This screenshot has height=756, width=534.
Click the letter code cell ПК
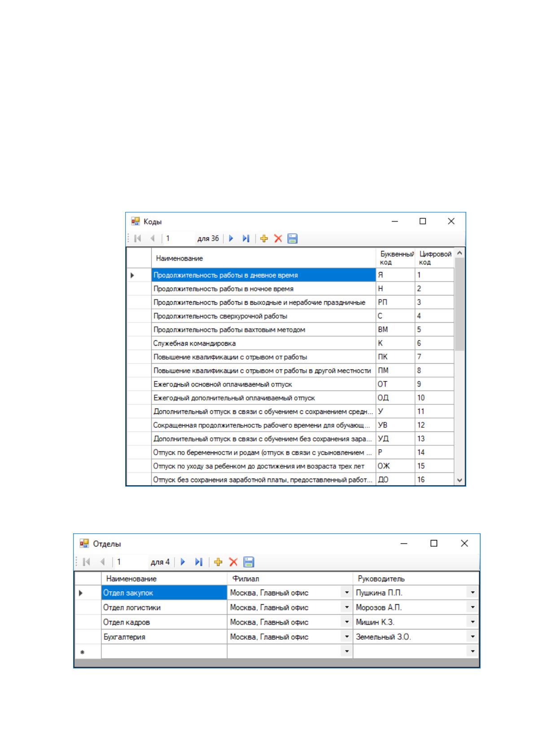click(395, 357)
